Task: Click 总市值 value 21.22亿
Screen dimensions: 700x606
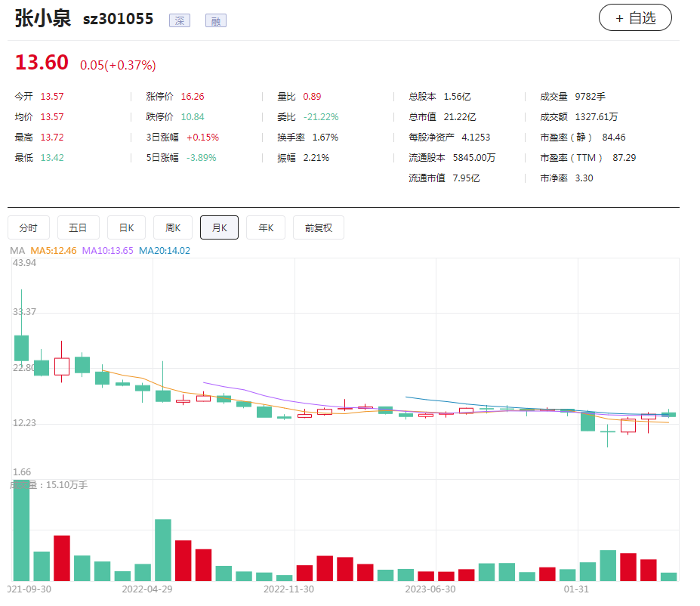Action: point(460,117)
